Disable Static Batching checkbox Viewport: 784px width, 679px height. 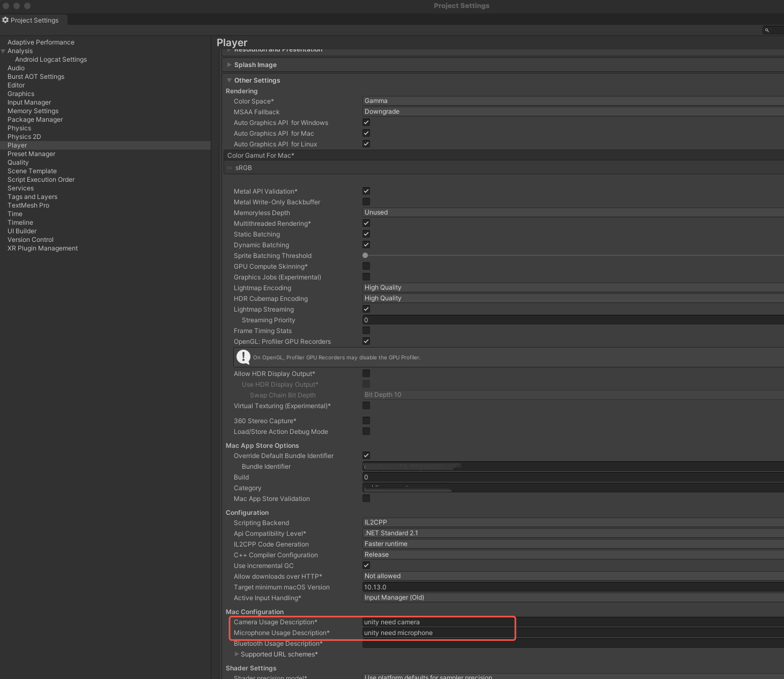(366, 234)
